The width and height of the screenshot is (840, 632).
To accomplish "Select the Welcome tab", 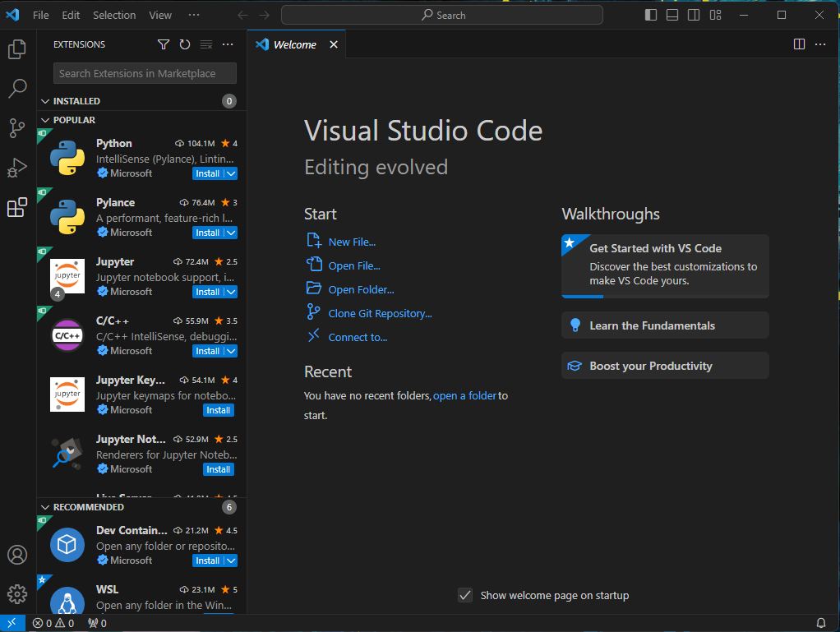I will [294, 44].
